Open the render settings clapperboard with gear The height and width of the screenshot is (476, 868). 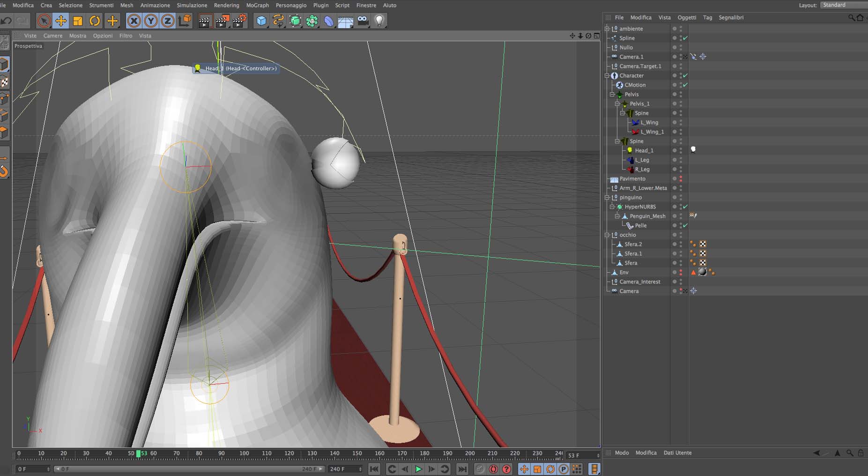[239, 21]
